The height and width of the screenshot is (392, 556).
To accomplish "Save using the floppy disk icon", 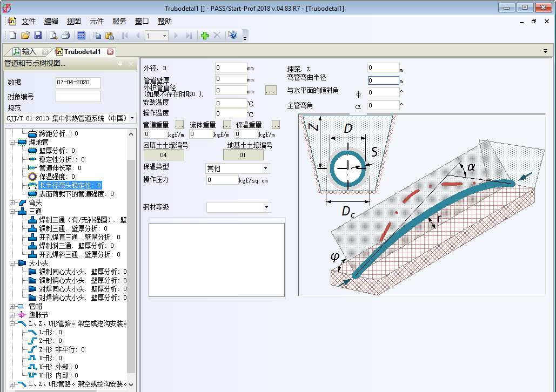I will (x=38, y=36).
